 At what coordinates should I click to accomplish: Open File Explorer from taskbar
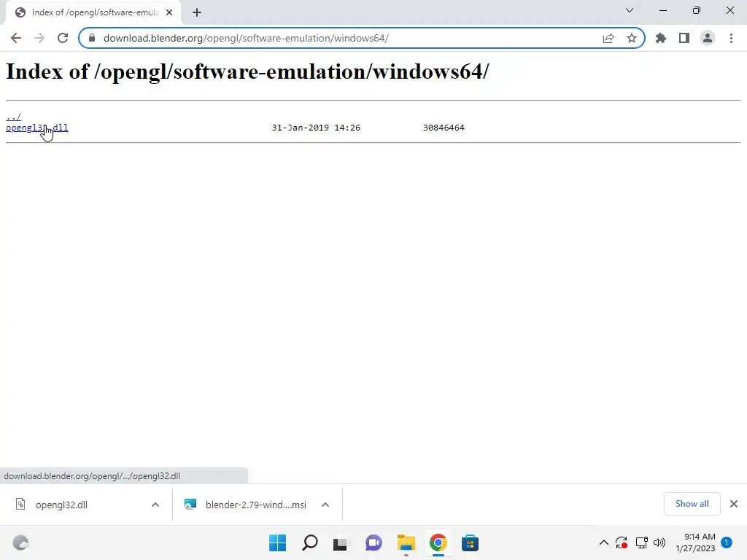406,542
